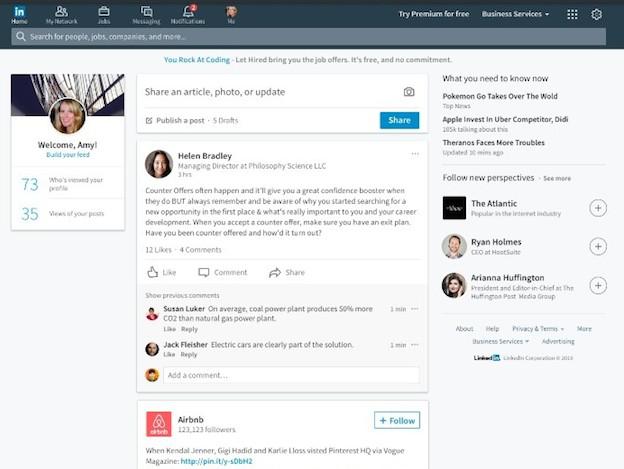Expand the Business Services dropdown in top bar

pos(515,14)
